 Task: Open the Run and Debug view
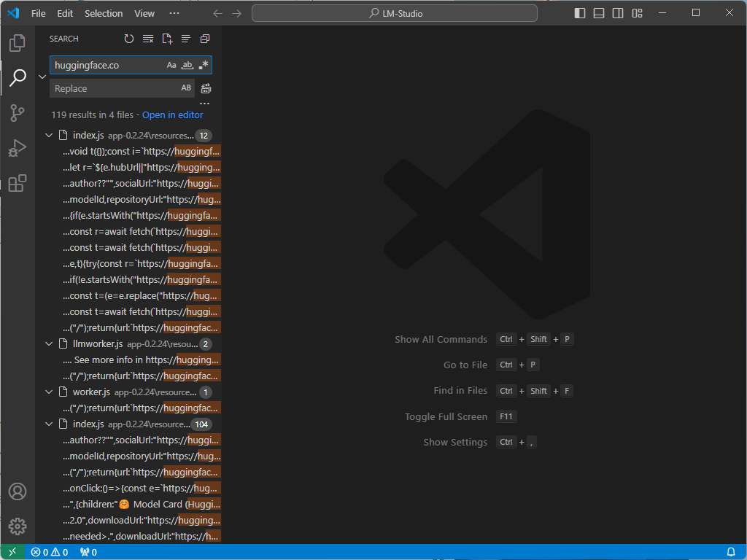coord(18,148)
